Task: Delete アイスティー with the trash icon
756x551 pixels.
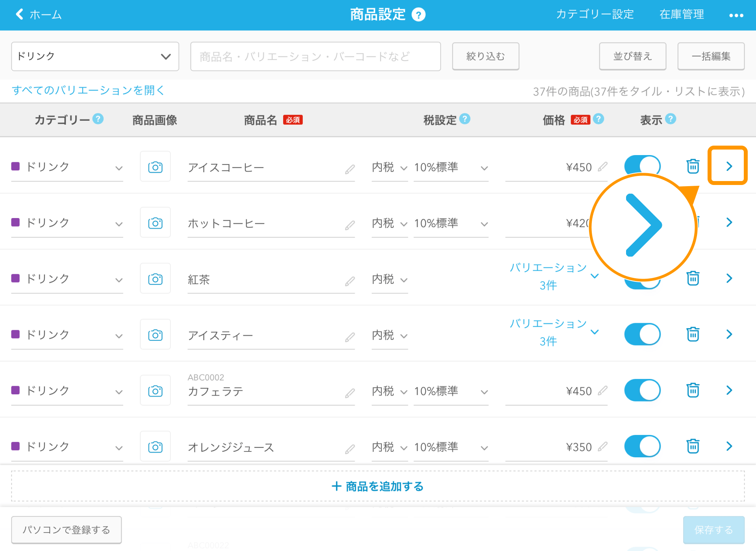Action: pyautogui.click(x=693, y=334)
